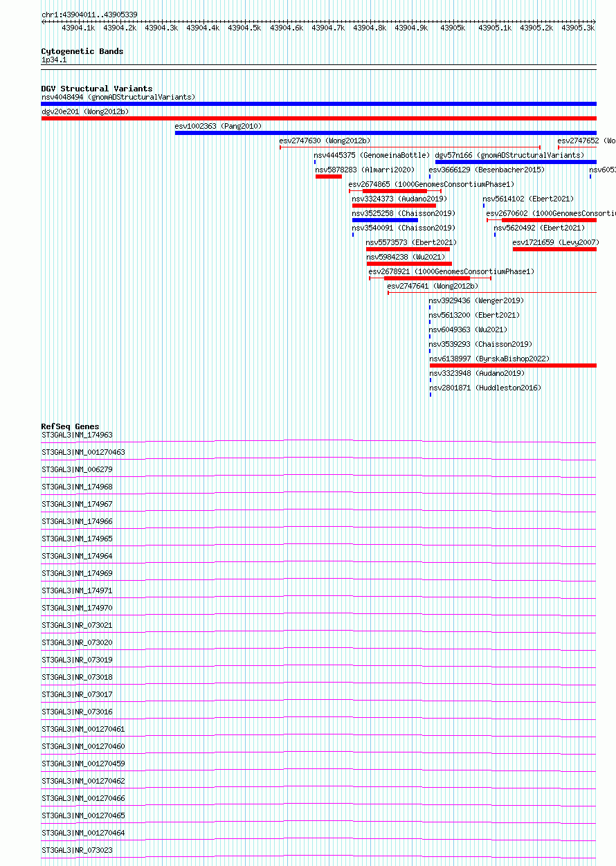Image resolution: width=616 pixels, height=866 pixels.
Task: Click nsv5573573 (Ebert2021) variant
Action: click(x=411, y=242)
